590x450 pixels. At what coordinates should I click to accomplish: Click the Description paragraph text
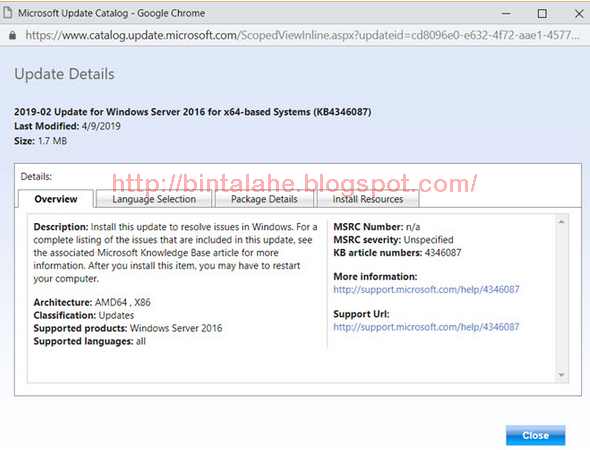pyautogui.click(x=175, y=253)
